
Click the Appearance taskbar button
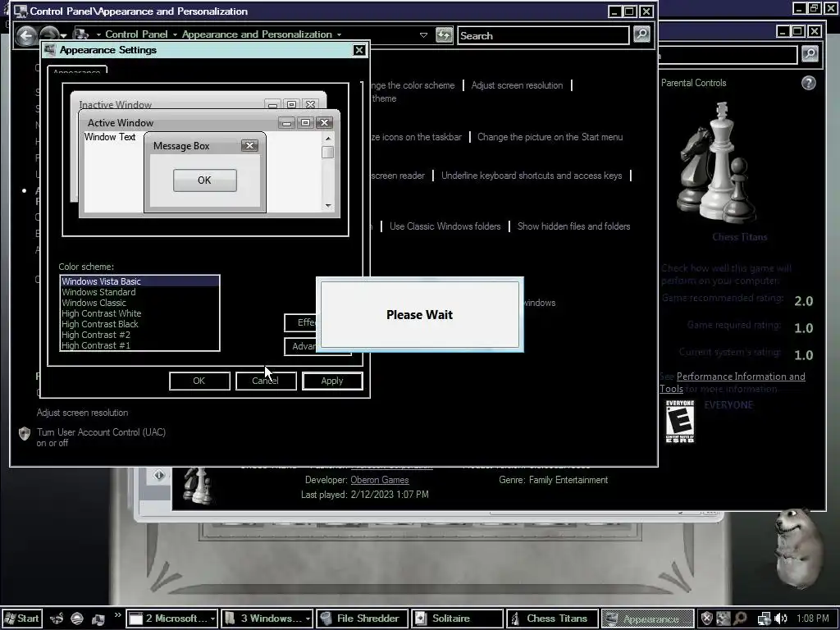click(x=647, y=619)
